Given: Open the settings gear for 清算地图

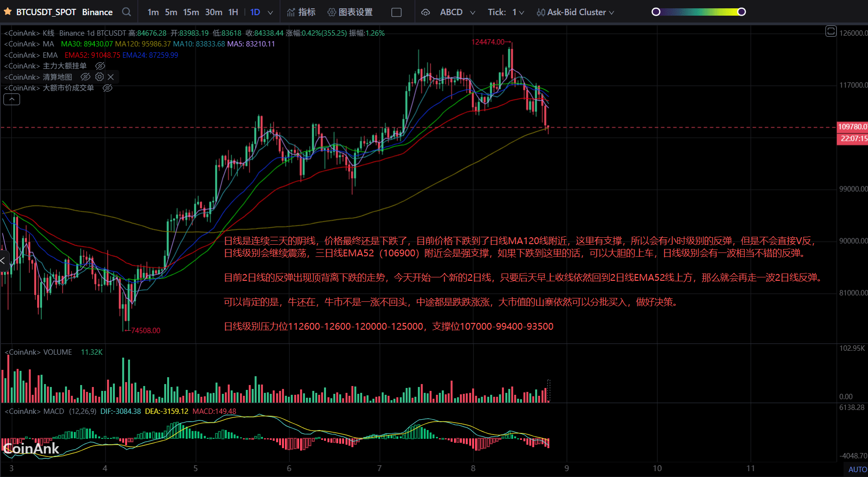Looking at the screenshot, I should [x=100, y=77].
